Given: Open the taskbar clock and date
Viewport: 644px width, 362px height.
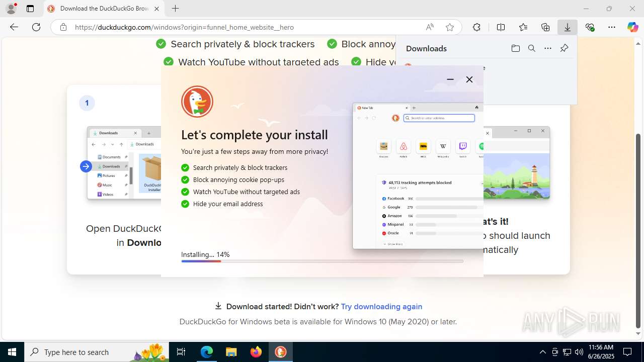Looking at the screenshot, I should pyautogui.click(x=601, y=352).
